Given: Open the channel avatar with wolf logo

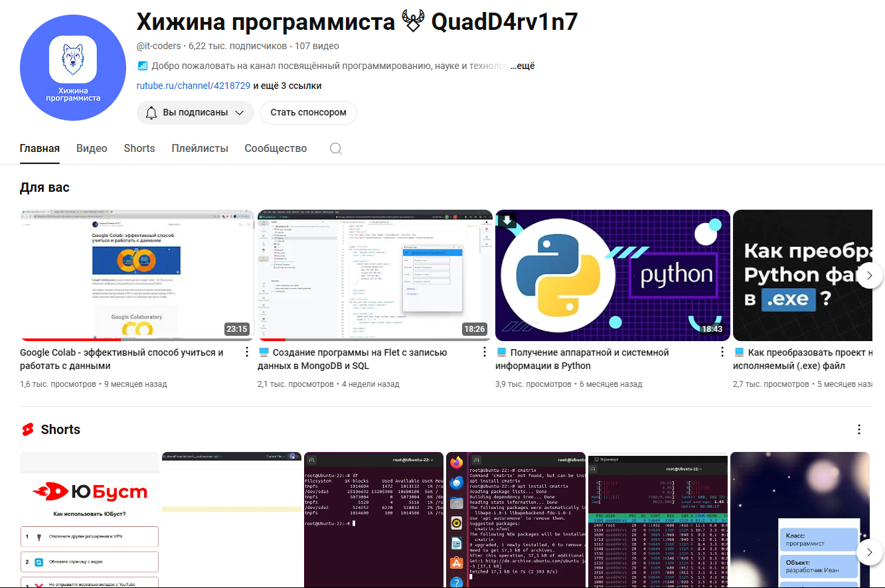Looking at the screenshot, I should tap(73, 68).
